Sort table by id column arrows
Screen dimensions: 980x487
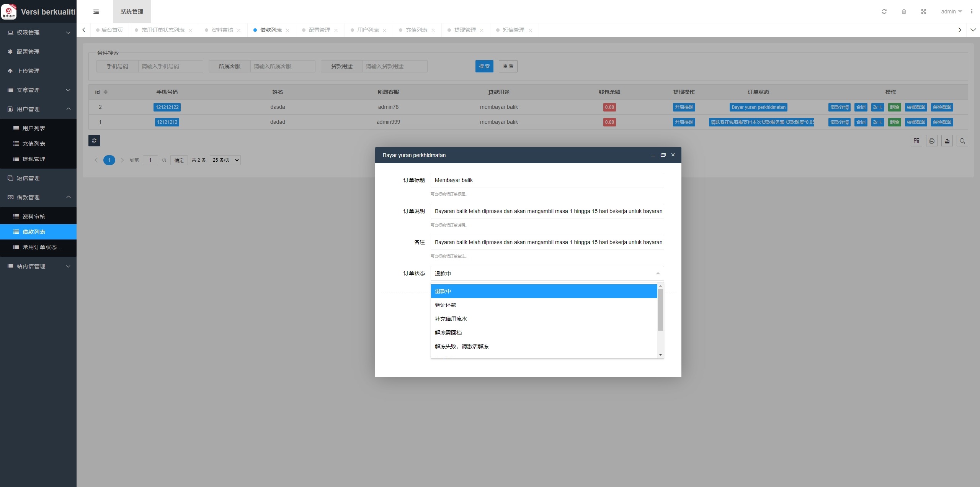point(106,92)
